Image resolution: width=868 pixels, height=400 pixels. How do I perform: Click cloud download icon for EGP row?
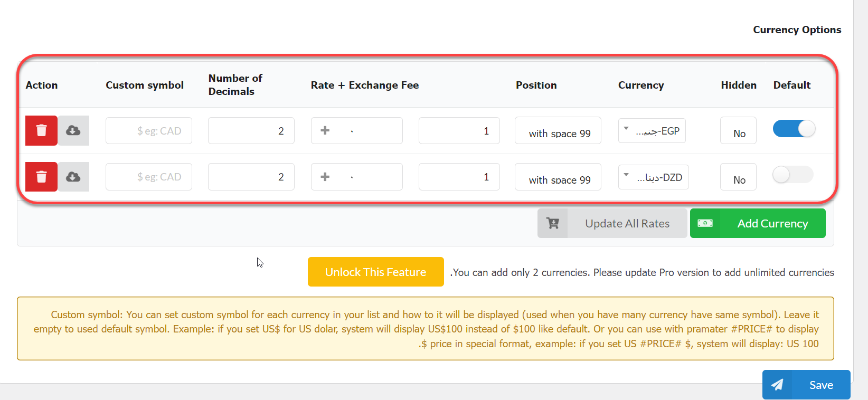[x=73, y=130]
